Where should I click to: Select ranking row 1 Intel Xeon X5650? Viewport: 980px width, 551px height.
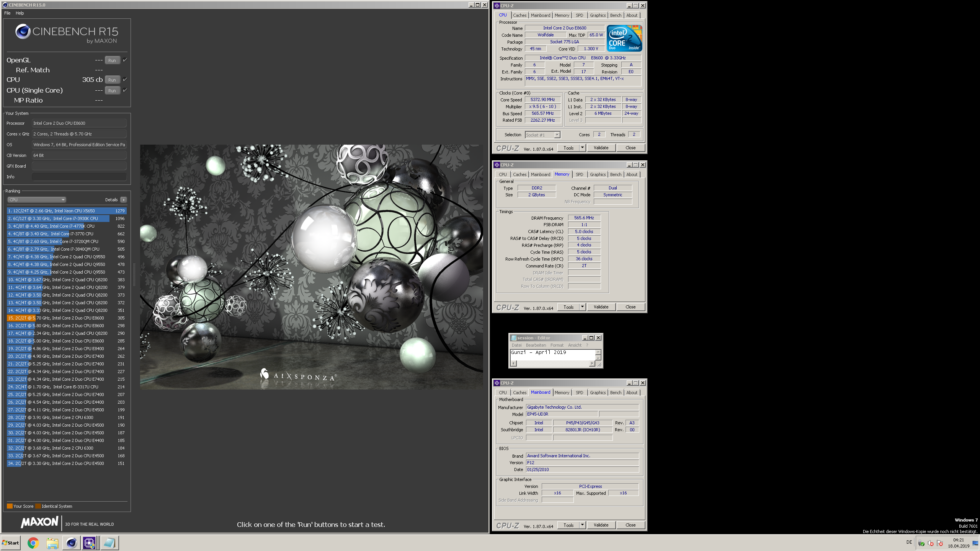tap(67, 211)
